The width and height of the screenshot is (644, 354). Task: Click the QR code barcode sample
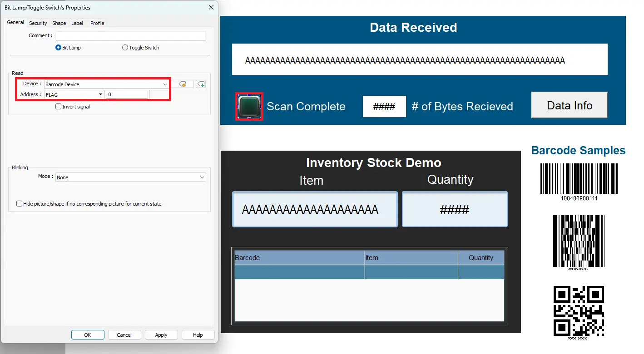(579, 311)
